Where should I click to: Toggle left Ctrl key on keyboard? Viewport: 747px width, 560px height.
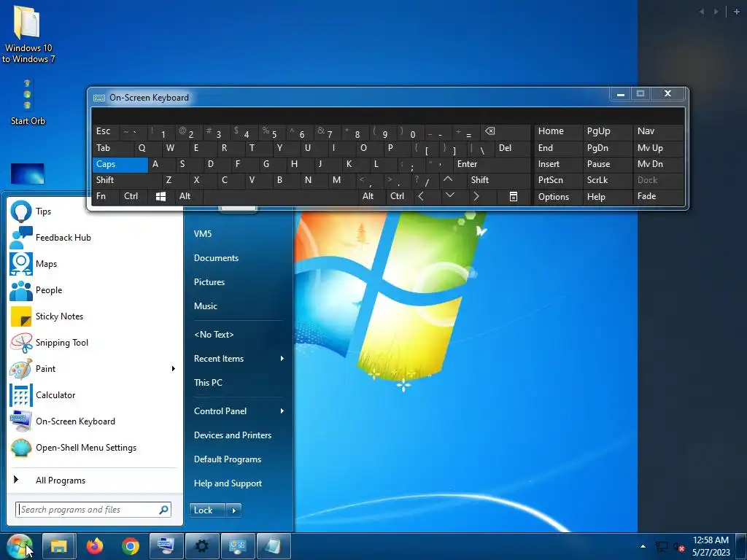point(133,196)
